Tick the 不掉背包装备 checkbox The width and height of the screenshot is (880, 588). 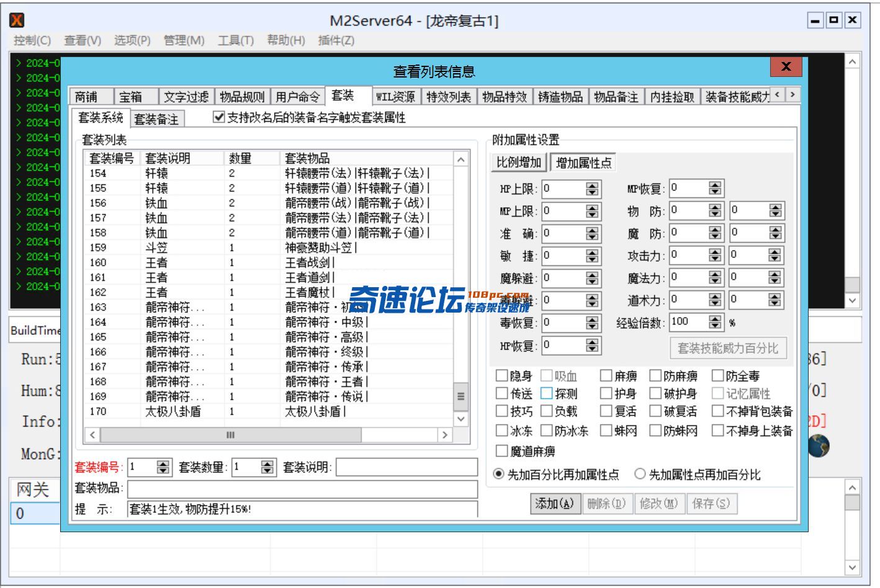coord(717,411)
